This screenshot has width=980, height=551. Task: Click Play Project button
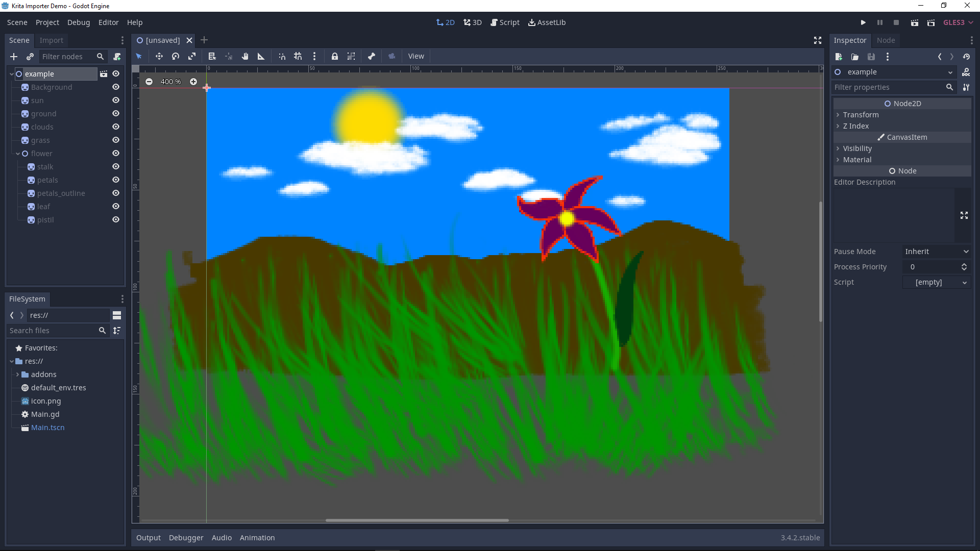863,22
